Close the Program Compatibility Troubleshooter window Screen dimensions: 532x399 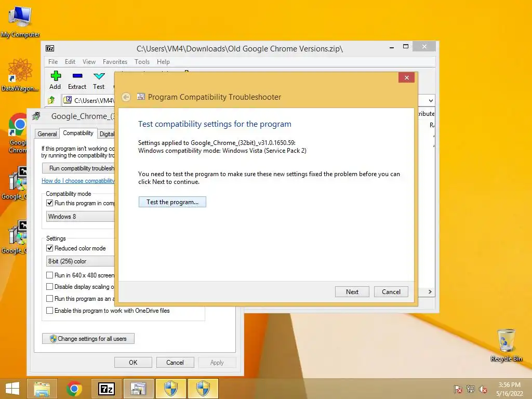point(406,78)
